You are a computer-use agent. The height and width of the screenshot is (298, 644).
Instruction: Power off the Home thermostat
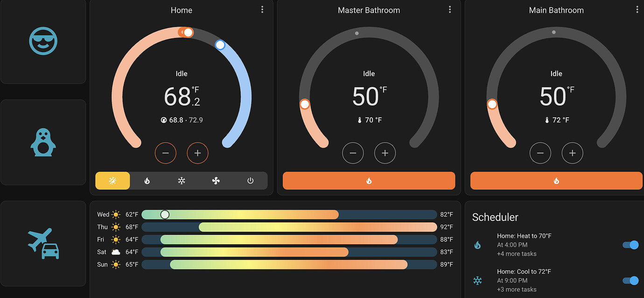click(250, 181)
